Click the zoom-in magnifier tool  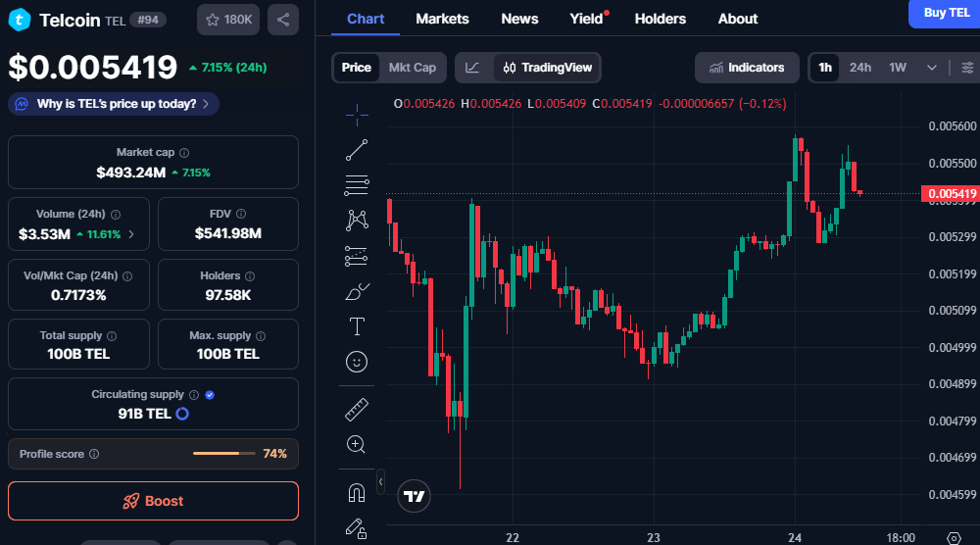click(x=358, y=444)
